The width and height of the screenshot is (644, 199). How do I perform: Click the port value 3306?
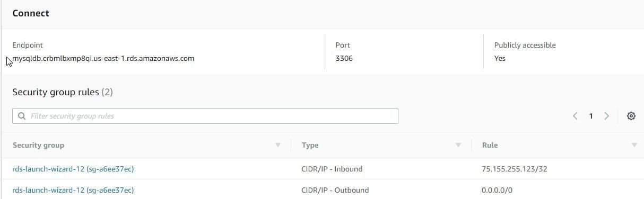(x=344, y=58)
